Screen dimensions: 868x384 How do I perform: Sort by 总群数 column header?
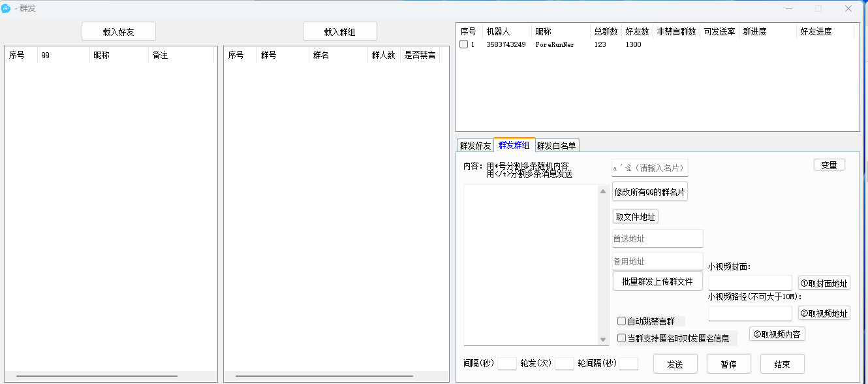click(x=605, y=31)
